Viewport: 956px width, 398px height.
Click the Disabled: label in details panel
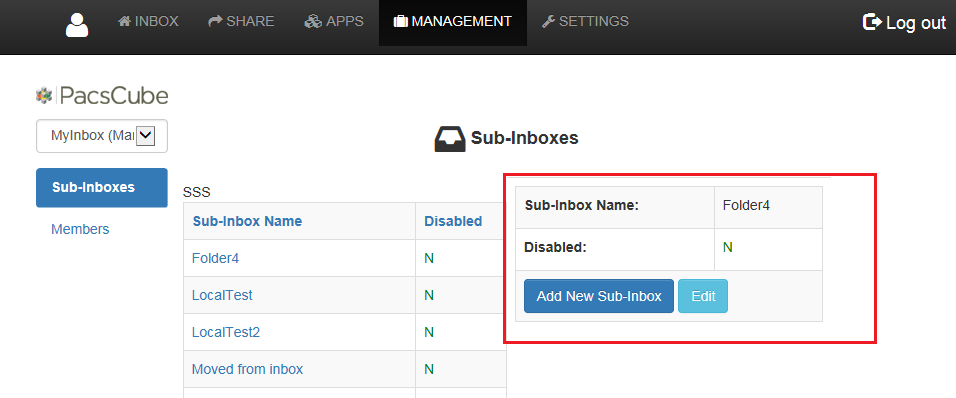555,247
